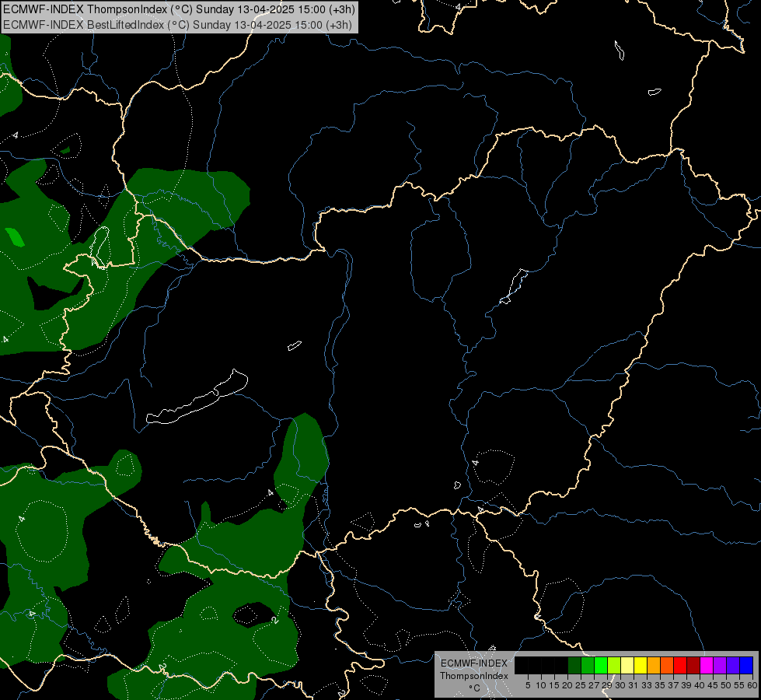Click legend tick value 5

(528, 685)
